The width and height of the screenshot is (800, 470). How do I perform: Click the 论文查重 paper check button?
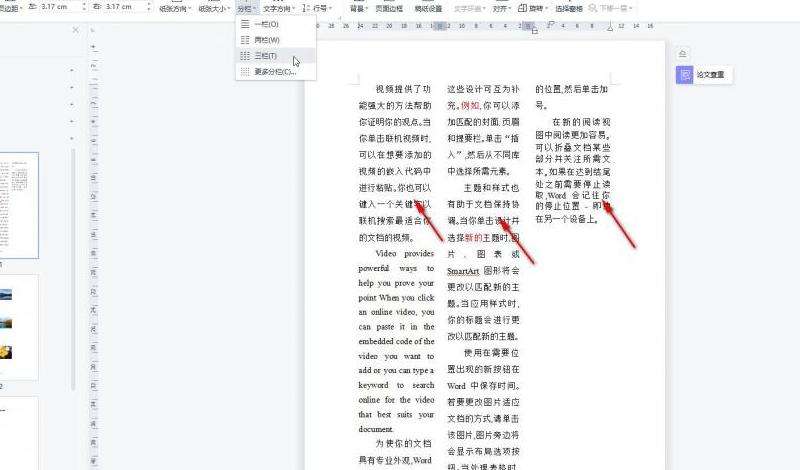click(x=704, y=75)
